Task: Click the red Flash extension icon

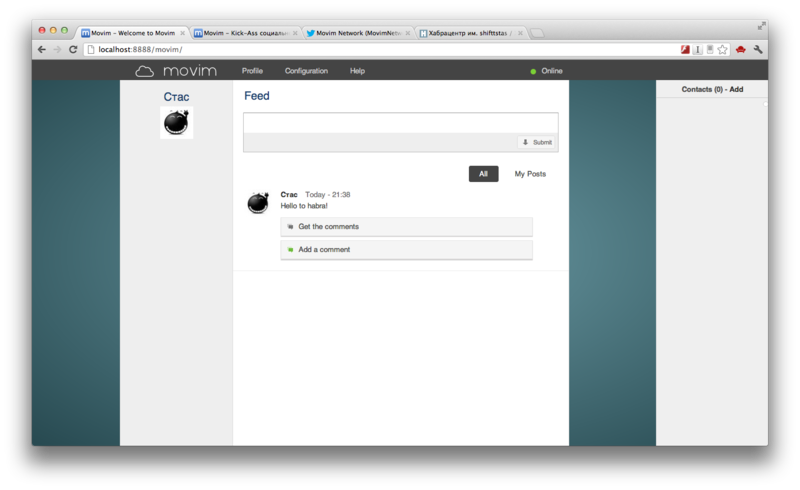Action: (x=685, y=50)
